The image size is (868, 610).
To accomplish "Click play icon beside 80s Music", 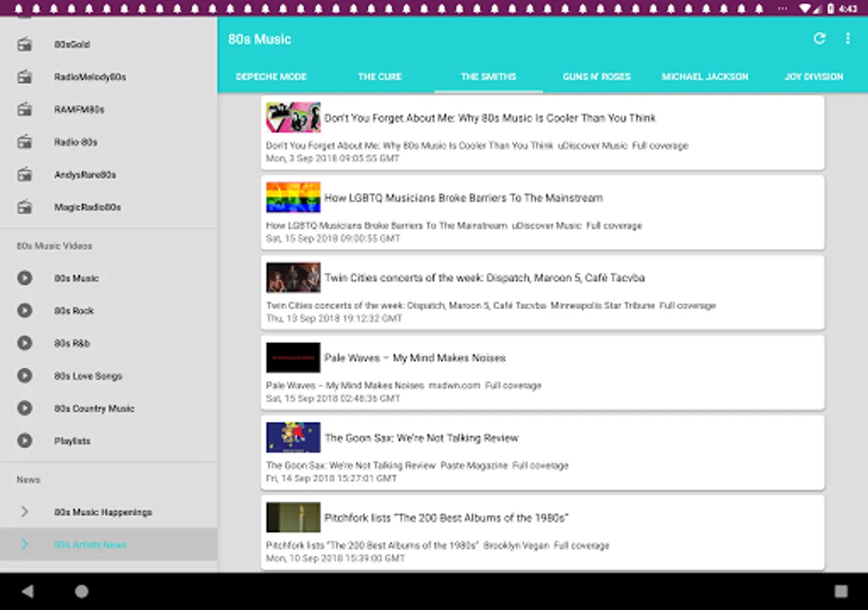I will pos(24,278).
